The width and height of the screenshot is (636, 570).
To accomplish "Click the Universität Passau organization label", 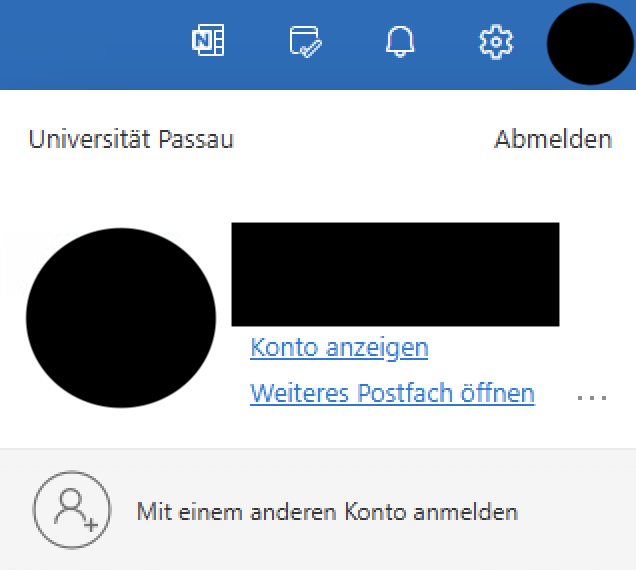I will pyautogui.click(x=131, y=140).
